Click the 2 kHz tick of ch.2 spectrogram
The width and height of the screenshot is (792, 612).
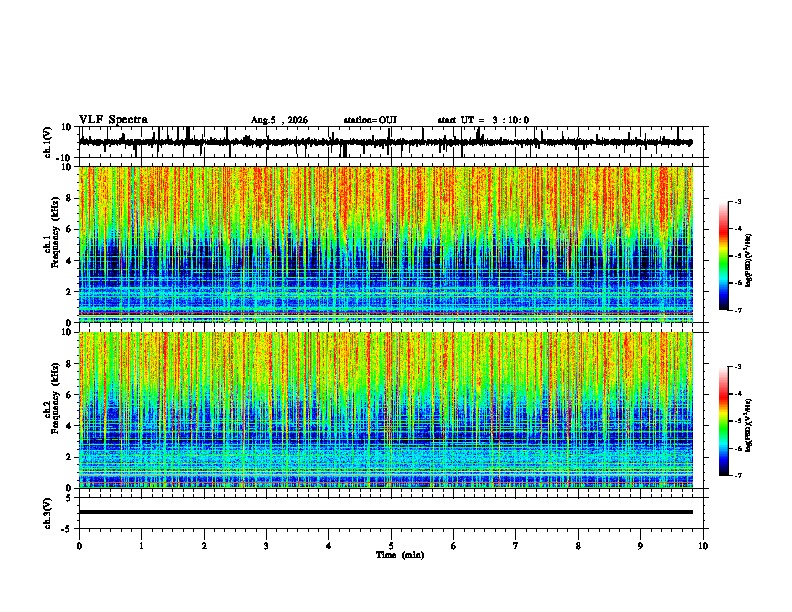point(69,457)
